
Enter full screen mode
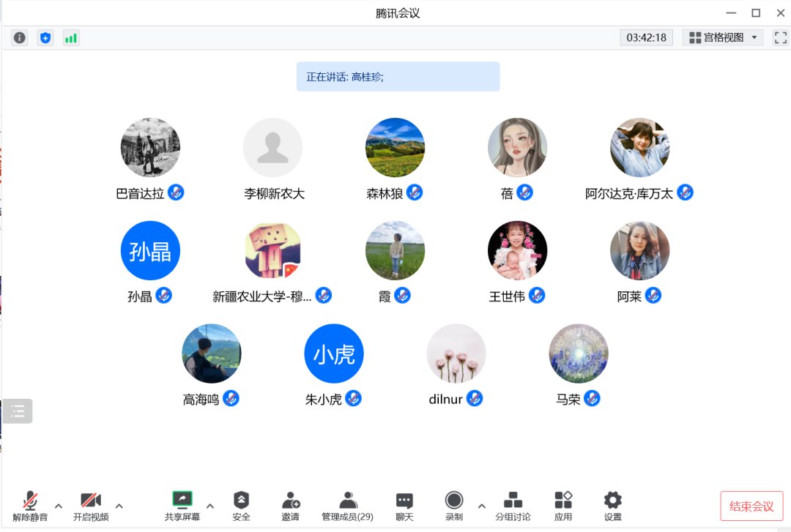[x=780, y=37]
